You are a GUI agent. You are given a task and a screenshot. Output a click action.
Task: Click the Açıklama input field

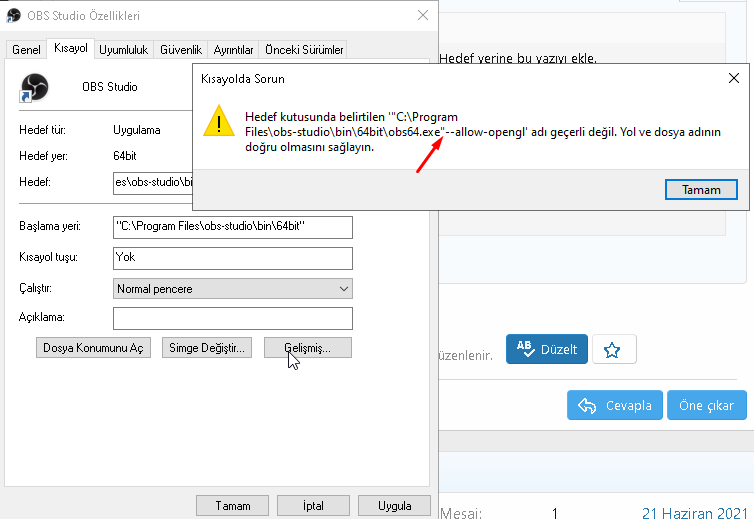pos(233,318)
